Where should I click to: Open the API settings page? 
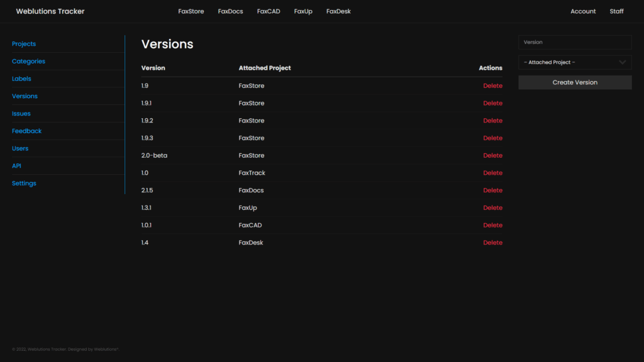[16, 165]
